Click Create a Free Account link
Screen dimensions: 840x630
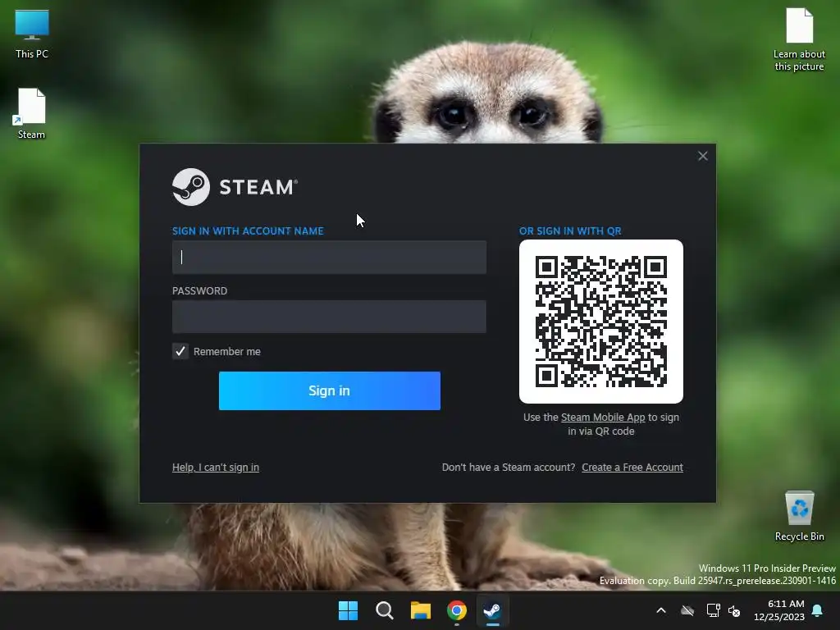632,467
